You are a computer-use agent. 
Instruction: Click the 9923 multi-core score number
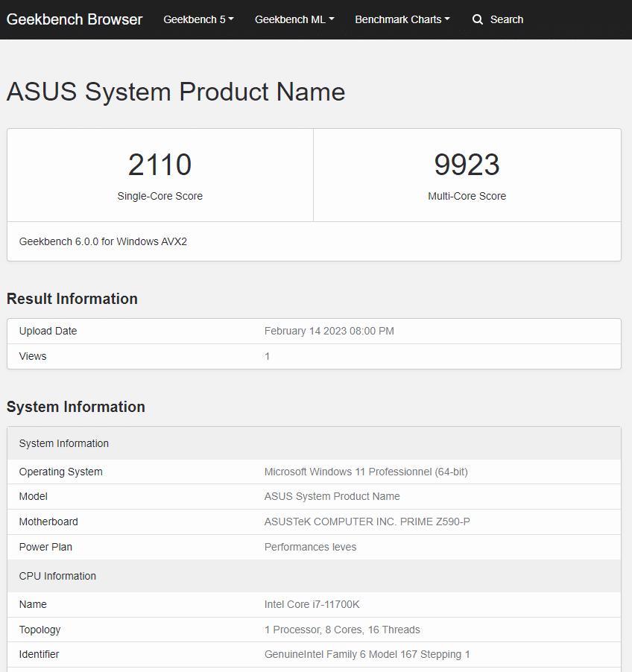467,165
